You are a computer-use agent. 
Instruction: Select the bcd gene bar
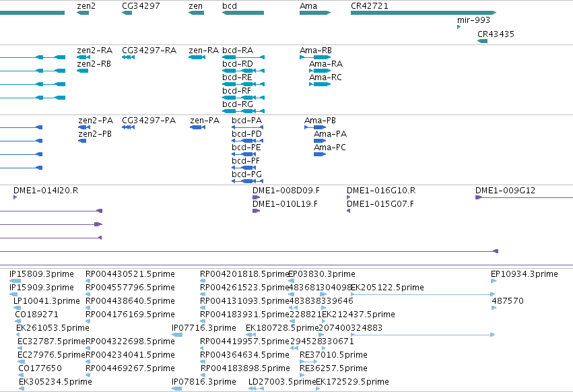click(x=243, y=13)
